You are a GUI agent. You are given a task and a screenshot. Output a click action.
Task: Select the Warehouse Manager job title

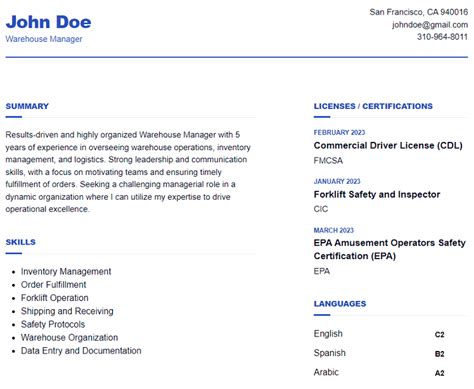pos(44,39)
